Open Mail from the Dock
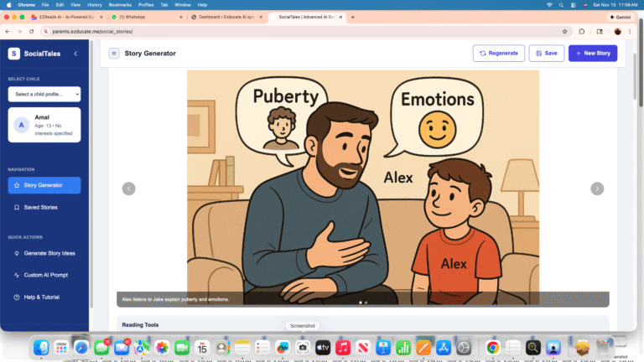 [122, 348]
